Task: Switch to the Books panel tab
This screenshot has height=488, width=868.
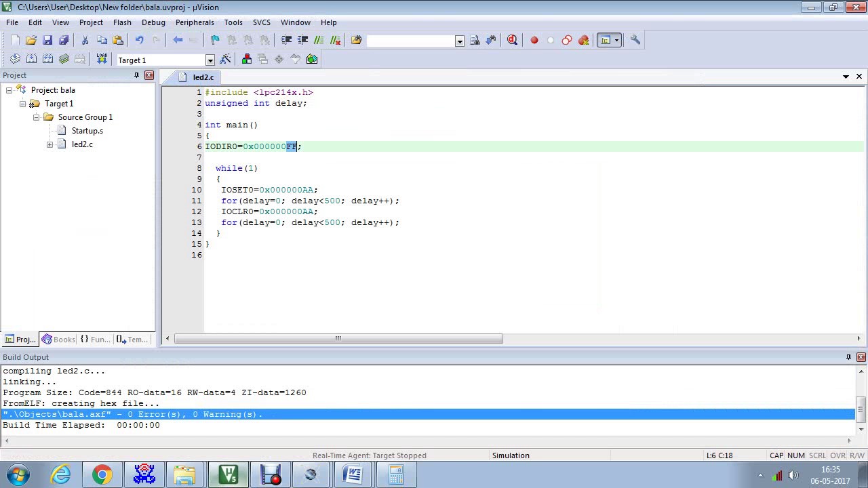Action: pyautogui.click(x=58, y=340)
